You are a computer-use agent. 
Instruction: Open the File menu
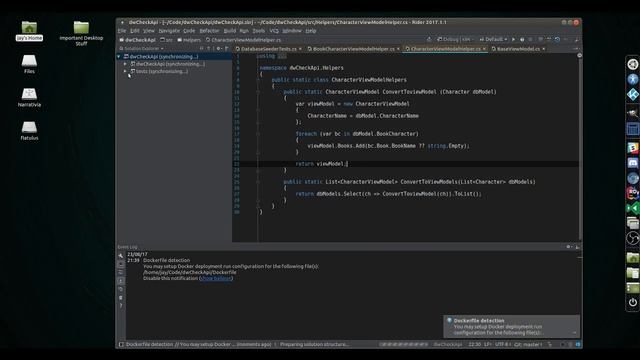[122, 31]
